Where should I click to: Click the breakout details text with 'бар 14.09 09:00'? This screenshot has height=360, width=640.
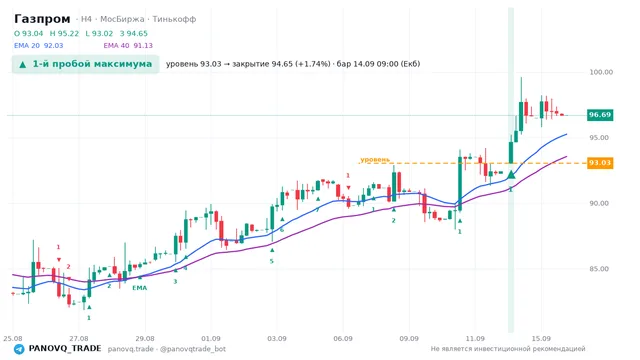[x=293, y=64]
